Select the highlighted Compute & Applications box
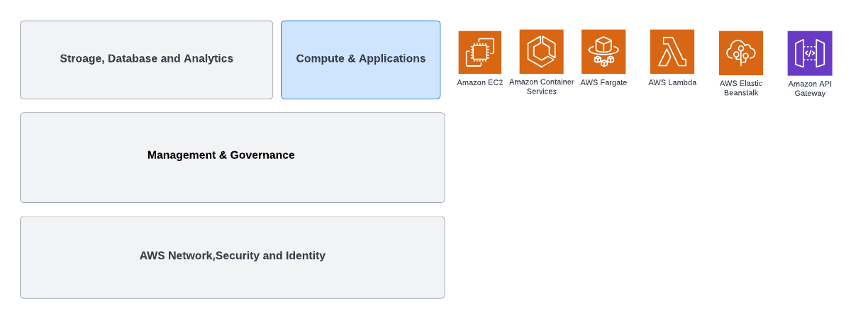The width and height of the screenshot is (868, 318). tap(361, 60)
